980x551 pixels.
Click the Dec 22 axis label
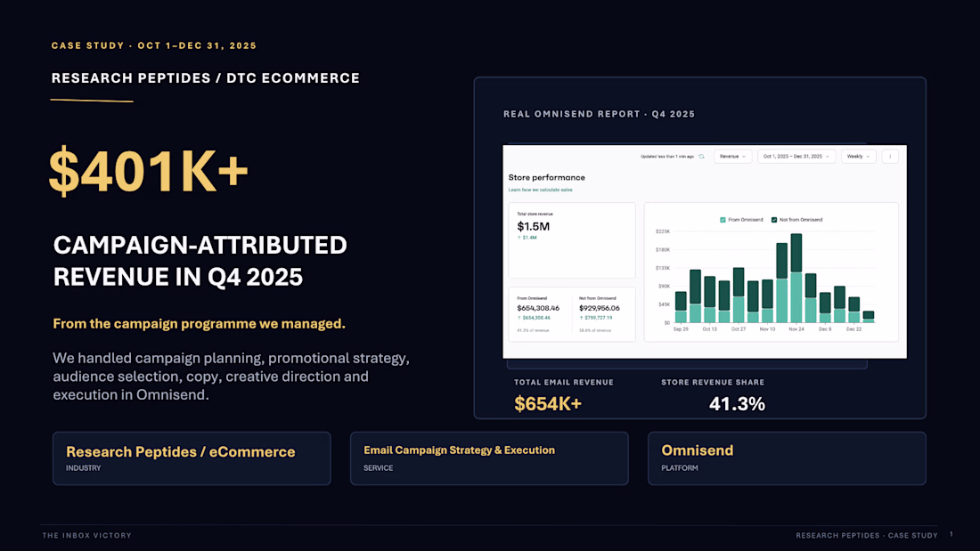(853, 329)
